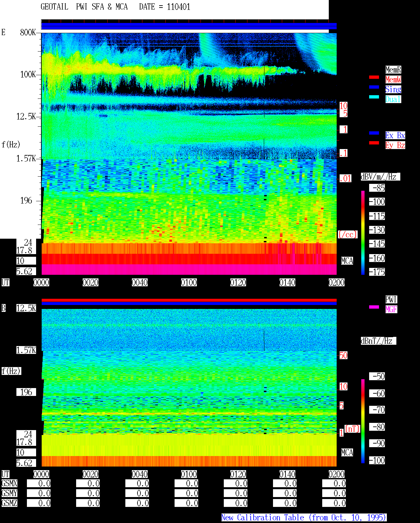The image size is (420, 523).
Task: Select the red Ey Bz legend swatch
Action: click(x=374, y=143)
